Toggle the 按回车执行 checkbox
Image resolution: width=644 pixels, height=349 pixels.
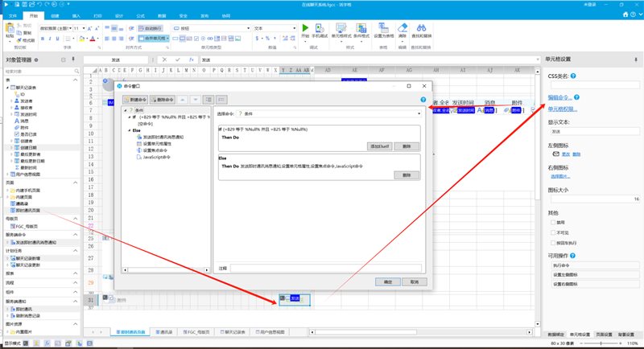[x=553, y=243]
